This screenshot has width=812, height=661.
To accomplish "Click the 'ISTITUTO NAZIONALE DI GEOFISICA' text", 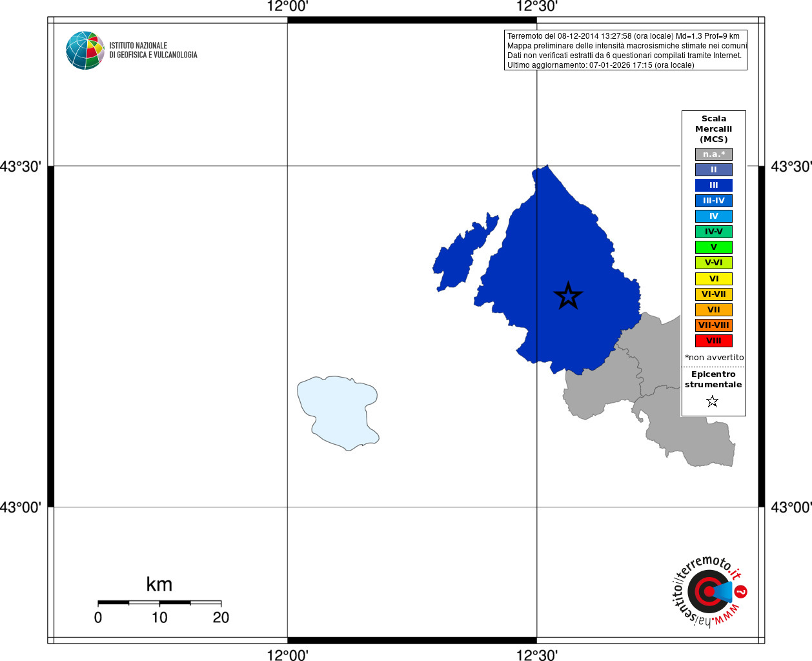I will (x=153, y=50).
